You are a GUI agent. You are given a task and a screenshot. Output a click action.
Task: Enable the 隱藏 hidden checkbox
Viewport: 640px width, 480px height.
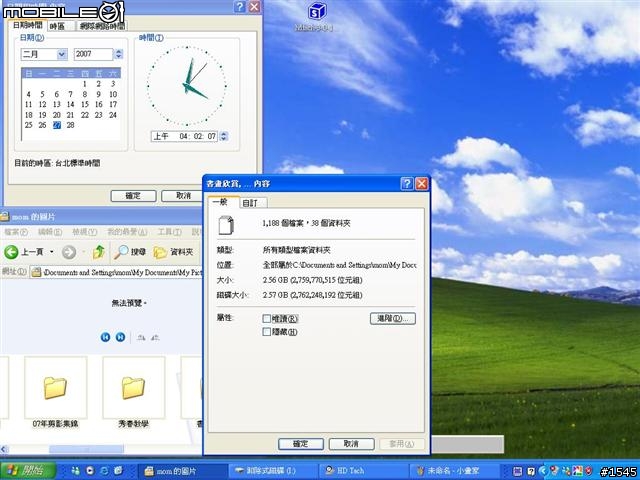pos(267,332)
